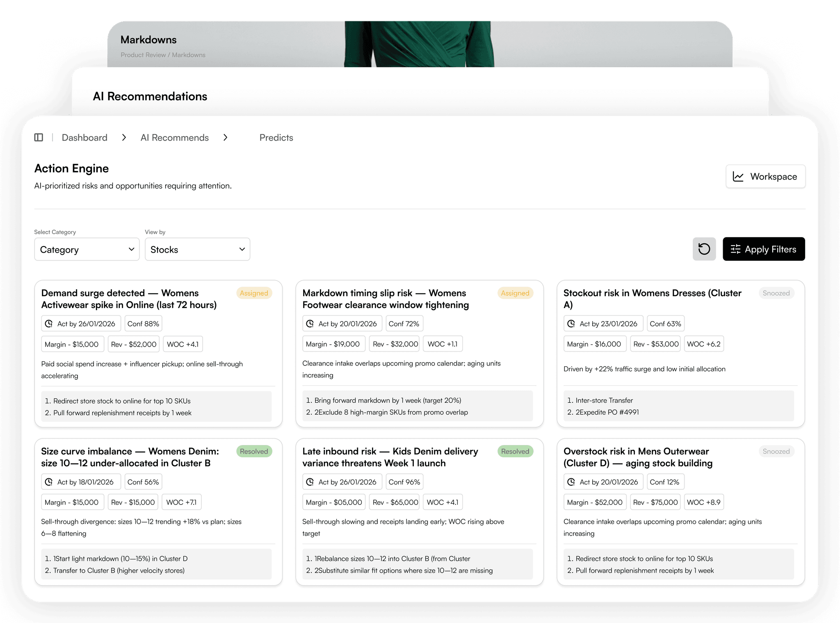Click the Category dropdown arrow

(131, 249)
